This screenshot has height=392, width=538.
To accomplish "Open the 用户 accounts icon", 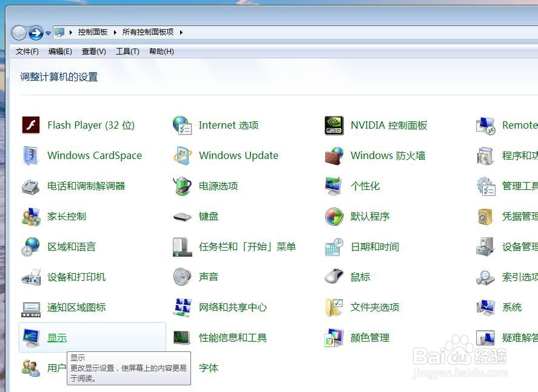I will [31, 368].
